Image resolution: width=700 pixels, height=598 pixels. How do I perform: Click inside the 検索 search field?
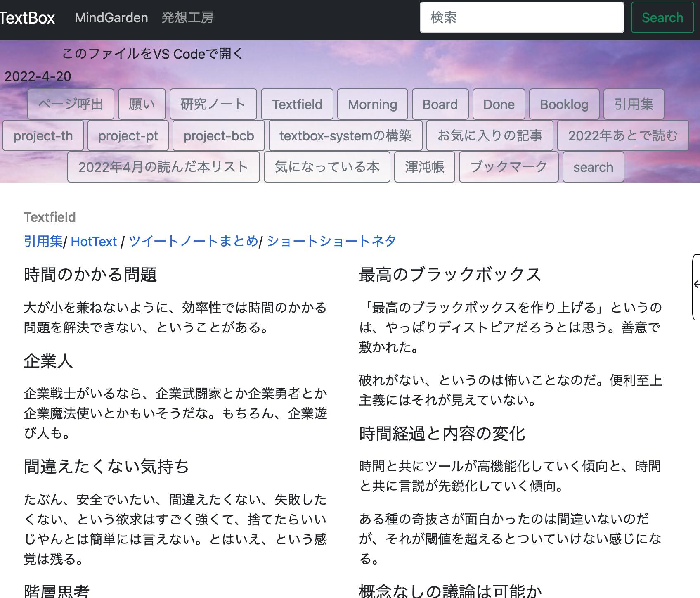click(x=521, y=17)
